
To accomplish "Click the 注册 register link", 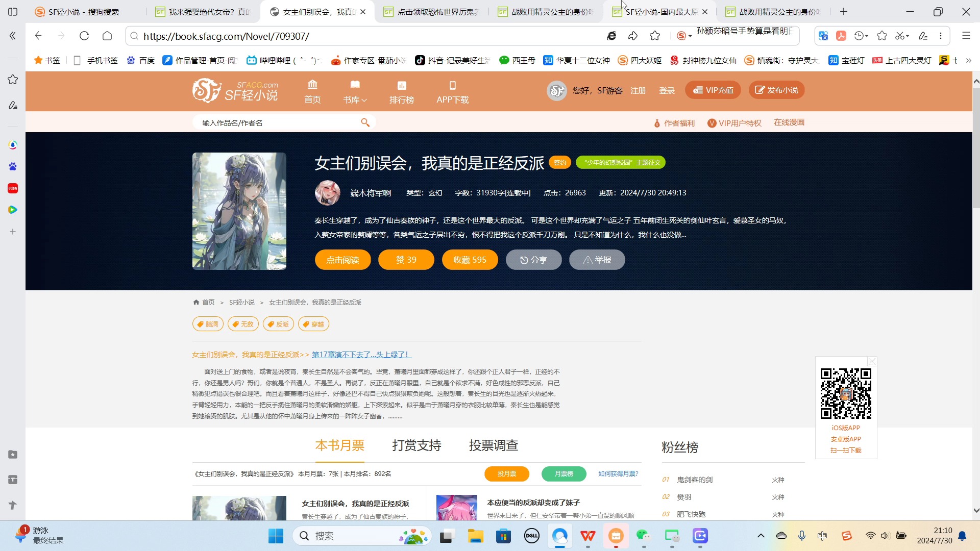I will 638,90.
